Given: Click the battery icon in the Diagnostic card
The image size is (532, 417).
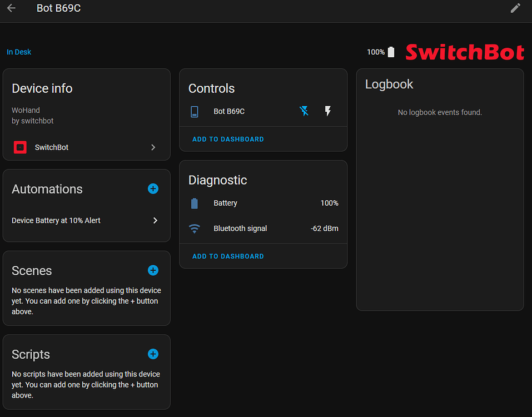Looking at the screenshot, I should coord(194,203).
